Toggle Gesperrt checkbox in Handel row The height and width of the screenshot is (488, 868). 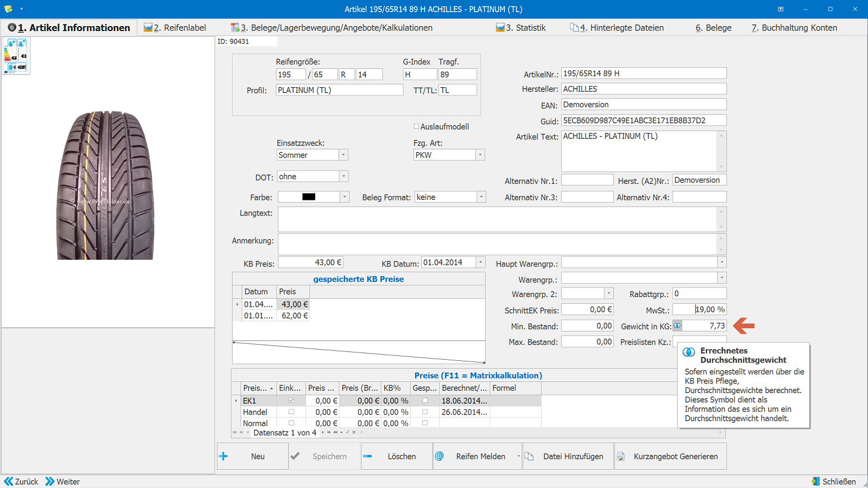tap(425, 412)
